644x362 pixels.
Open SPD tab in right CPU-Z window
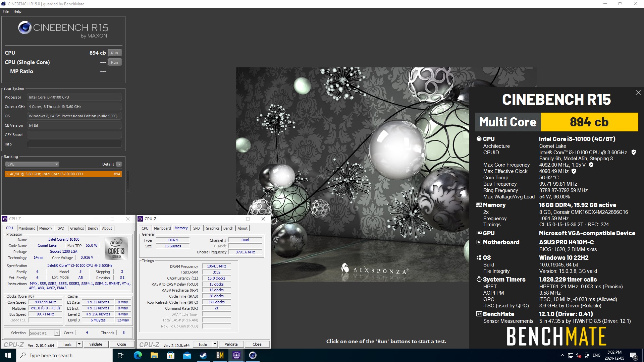(197, 228)
